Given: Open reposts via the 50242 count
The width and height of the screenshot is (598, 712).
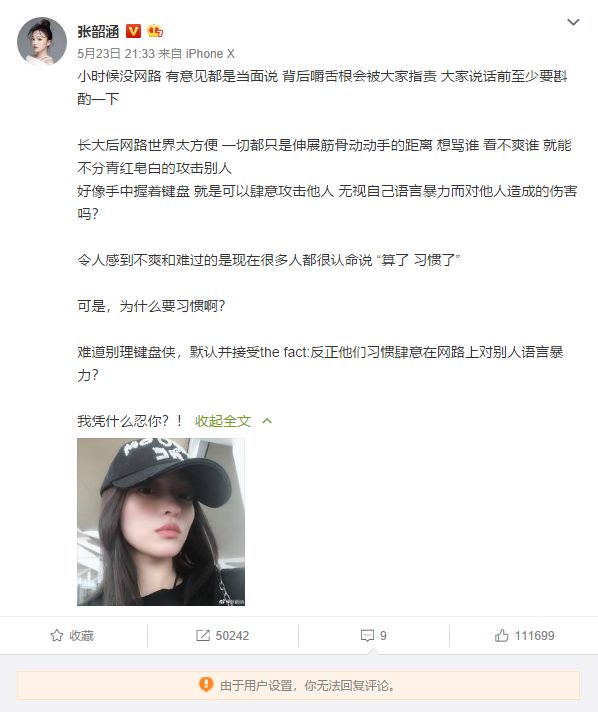Looking at the screenshot, I should click(x=232, y=635).
